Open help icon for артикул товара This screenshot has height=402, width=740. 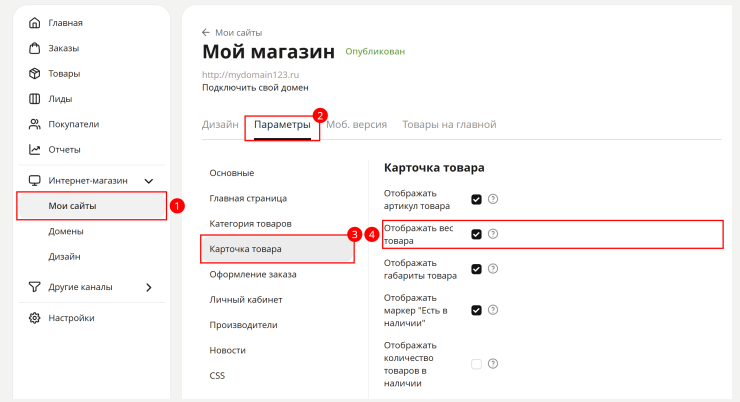pyautogui.click(x=493, y=199)
